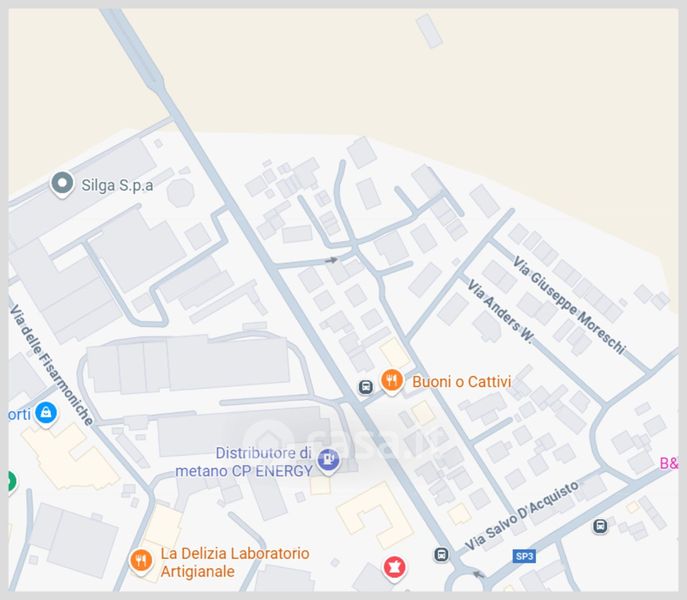The width and height of the screenshot is (687, 600).
Task: Select bus stop icon on SP3 road
Action: pyautogui.click(x=600, y=526)
